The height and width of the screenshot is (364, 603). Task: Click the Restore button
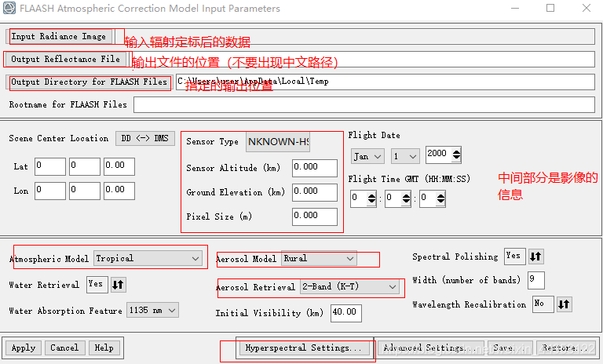pos(566,348)
